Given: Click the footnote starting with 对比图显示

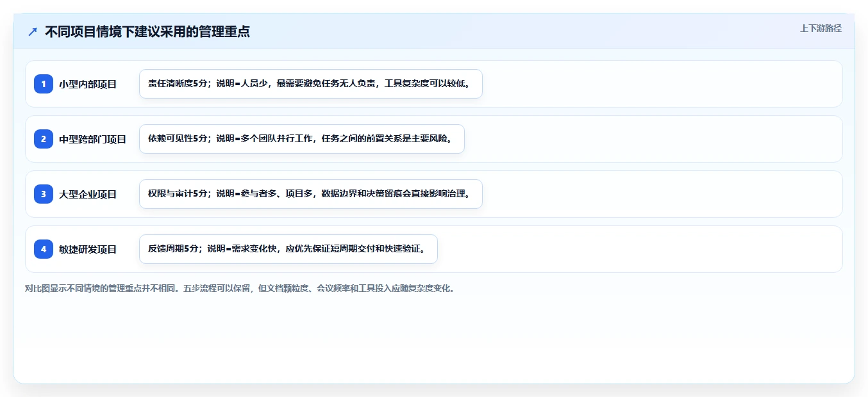Looking at the screenshot, I should [x=240, y=288].
